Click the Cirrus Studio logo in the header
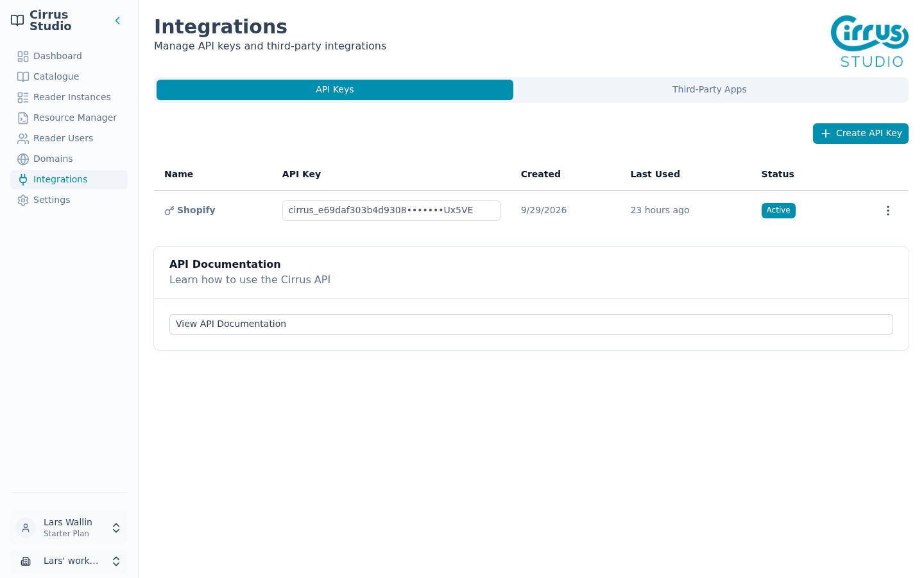Viewport: 924px width, 578px height. 869,42
